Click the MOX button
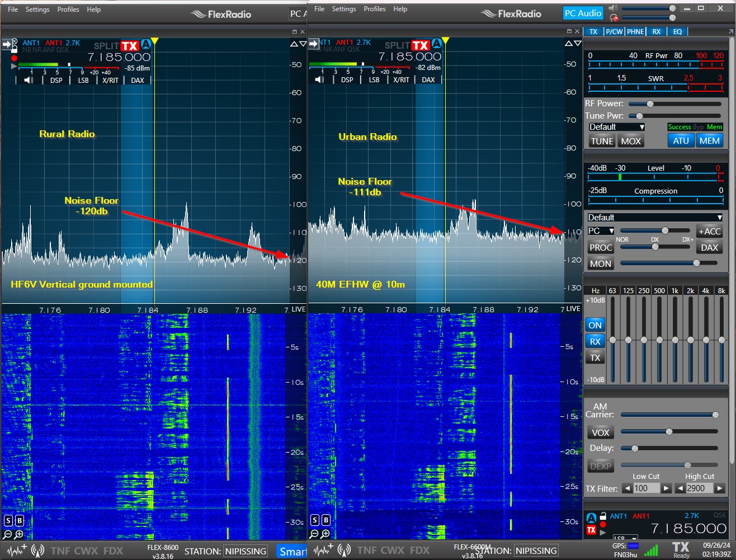 pyautogui.click(x=631, y=141)
